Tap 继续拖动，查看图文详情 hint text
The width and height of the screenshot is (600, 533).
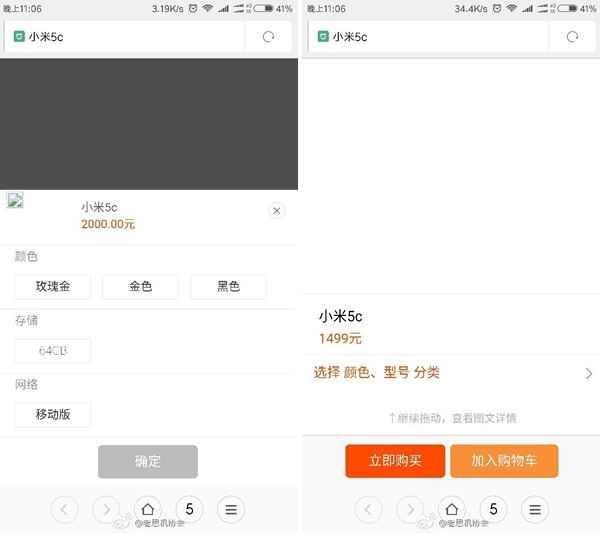(452, 418)
